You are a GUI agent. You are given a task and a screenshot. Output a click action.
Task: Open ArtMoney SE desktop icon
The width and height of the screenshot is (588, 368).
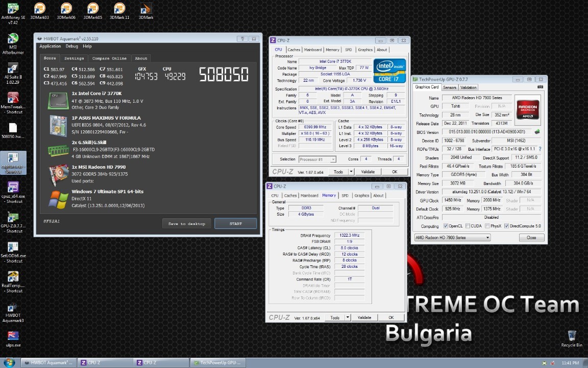(x=13, y=13)
